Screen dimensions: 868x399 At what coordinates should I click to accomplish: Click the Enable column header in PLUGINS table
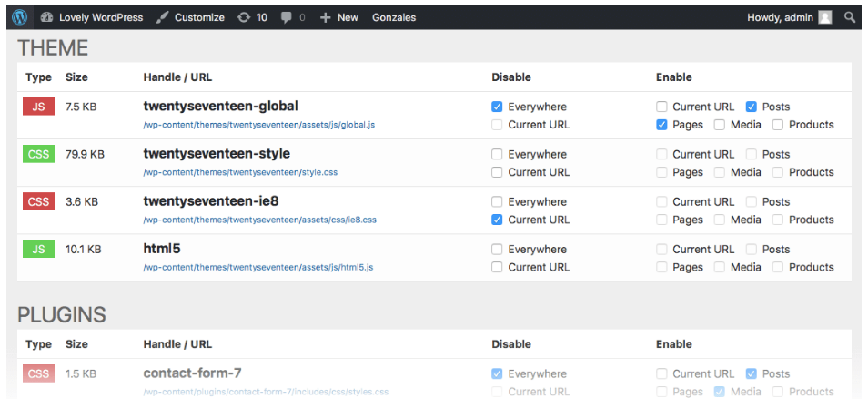(673, 344)
